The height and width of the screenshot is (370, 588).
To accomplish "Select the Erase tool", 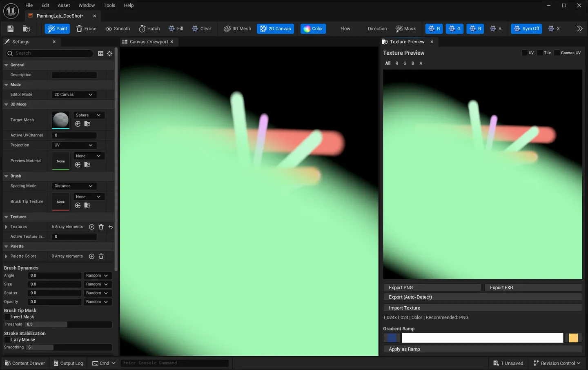I will click(x=86, y=29).
